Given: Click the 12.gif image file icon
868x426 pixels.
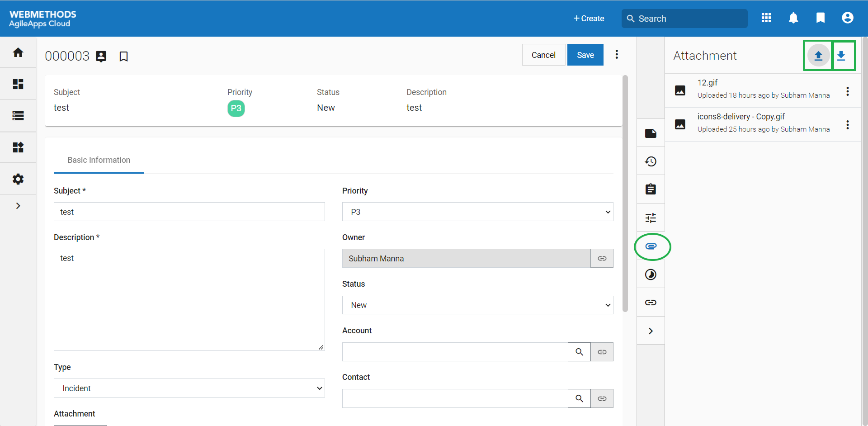Looking at the screenshot, I should pos(680,90).
